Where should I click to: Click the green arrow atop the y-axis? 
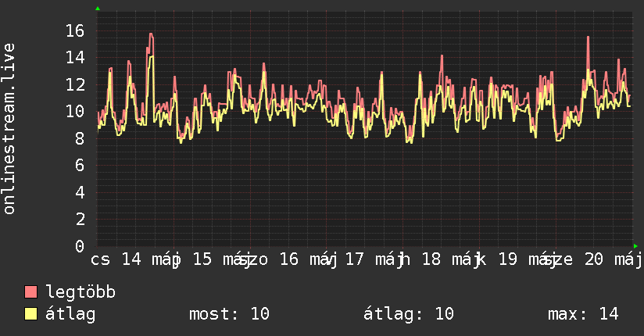coord(98,9)
